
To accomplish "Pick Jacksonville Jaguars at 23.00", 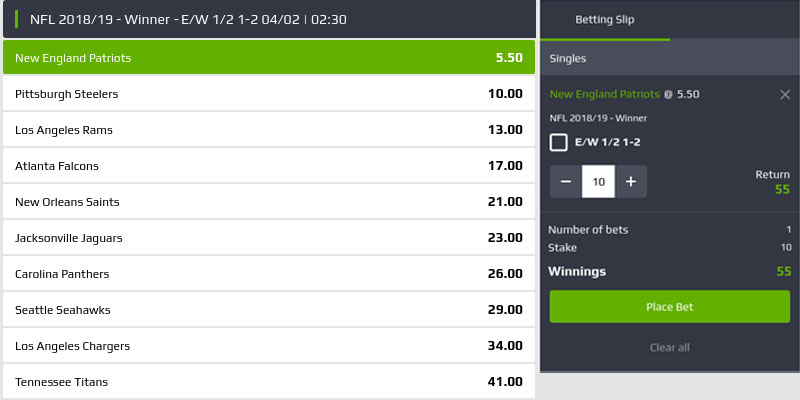I will (x=268, y=238).
